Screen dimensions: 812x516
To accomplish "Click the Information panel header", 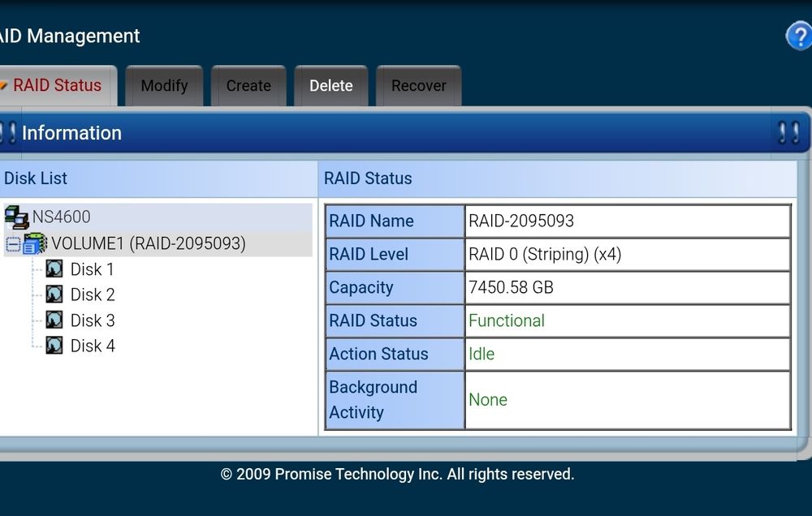I will point(404,133).
